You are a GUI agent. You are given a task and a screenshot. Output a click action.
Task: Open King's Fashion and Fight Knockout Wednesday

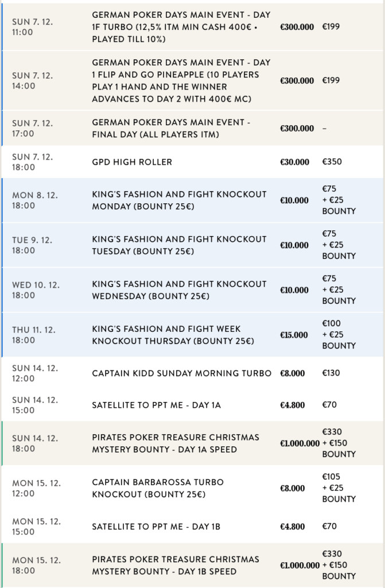(x=179, y=290)
